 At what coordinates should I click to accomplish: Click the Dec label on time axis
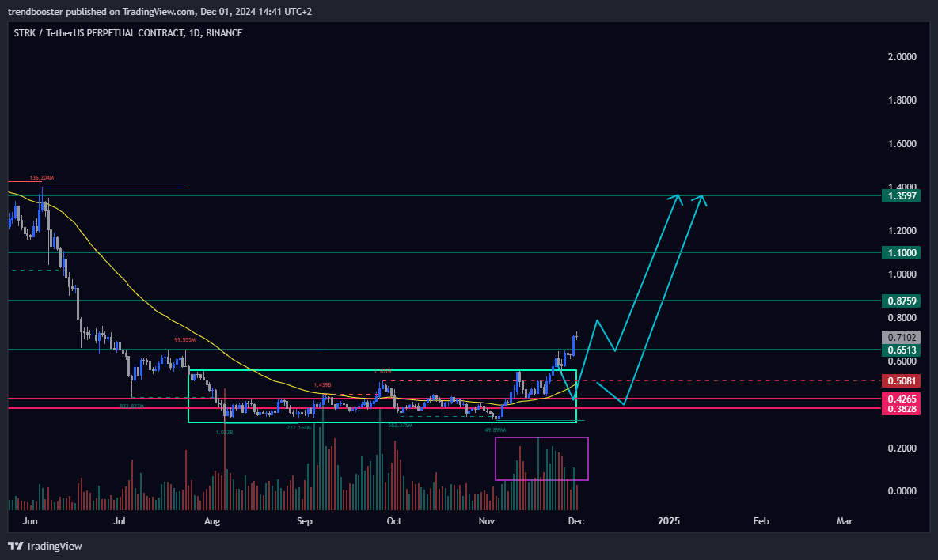576,521
